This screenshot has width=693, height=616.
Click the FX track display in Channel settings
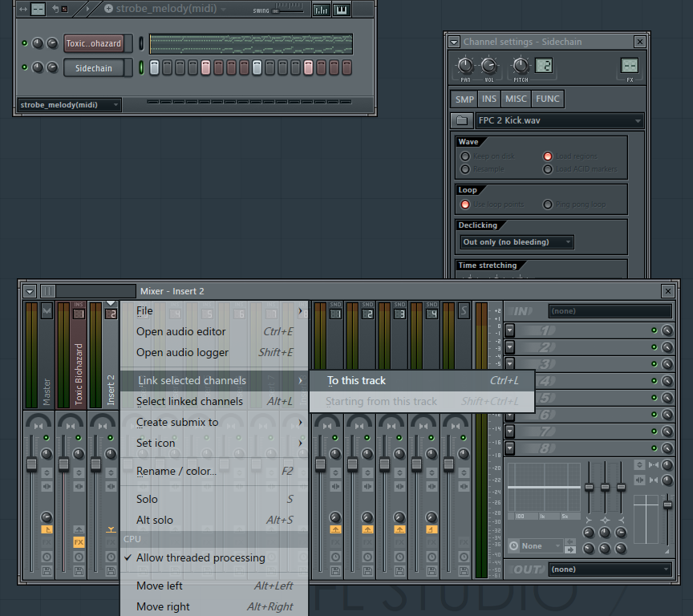(630, 66)
